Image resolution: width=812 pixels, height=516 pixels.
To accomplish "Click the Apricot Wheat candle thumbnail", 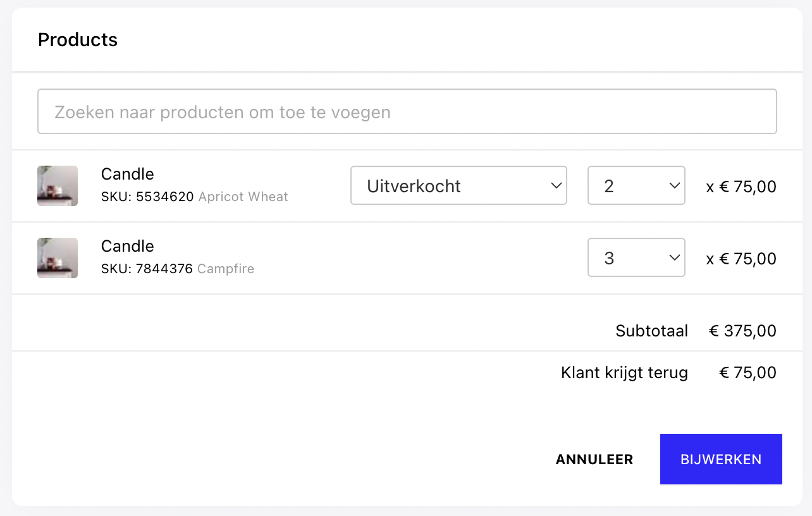I will (57, 185).
